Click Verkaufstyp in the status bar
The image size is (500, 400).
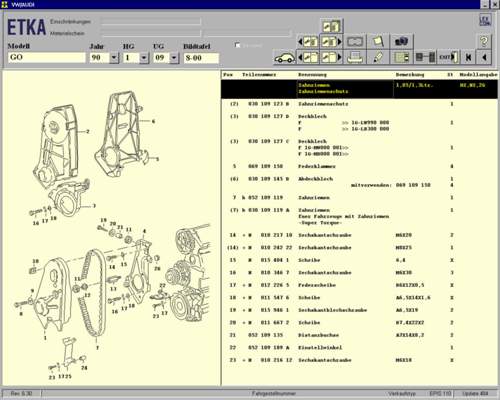coord(402,394)
